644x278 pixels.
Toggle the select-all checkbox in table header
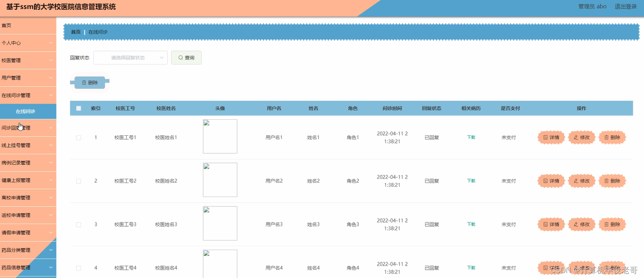click(79, 108)
